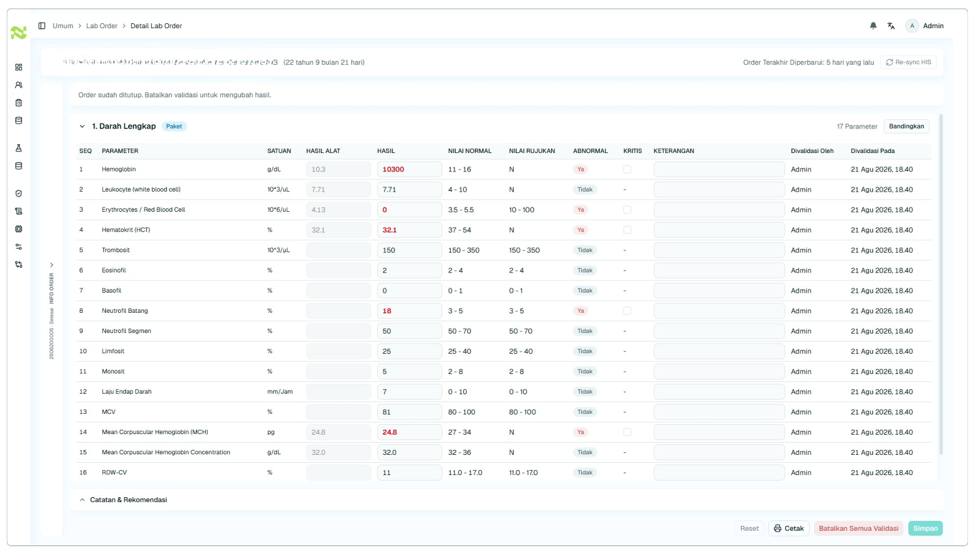Open the lab flask icon in sidebar
The height and width of the screenshot is (551, 980).
pyautogui.click(x=18, y=148)
